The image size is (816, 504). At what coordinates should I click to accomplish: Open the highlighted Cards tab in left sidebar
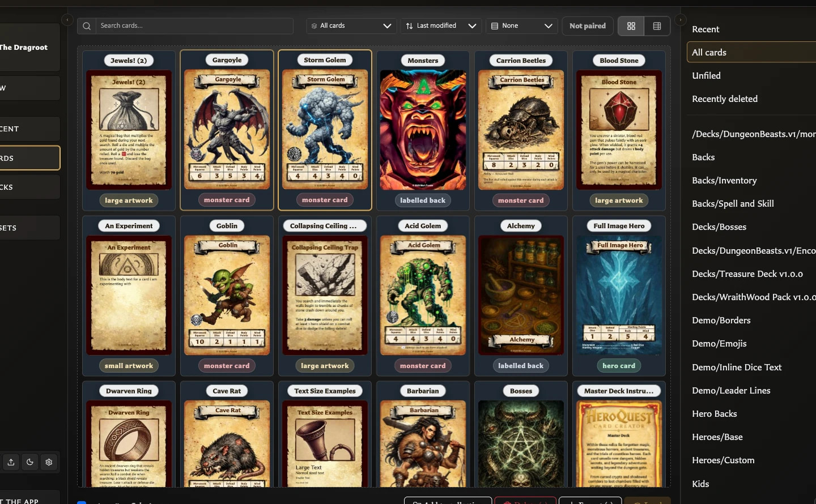29,158
